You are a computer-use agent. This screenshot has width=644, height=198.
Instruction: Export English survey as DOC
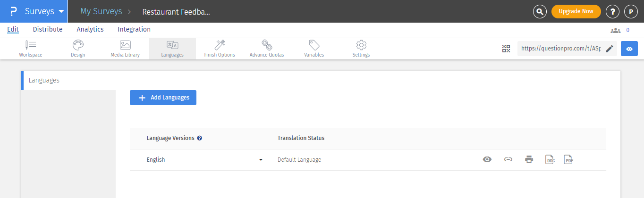point(550,160)
